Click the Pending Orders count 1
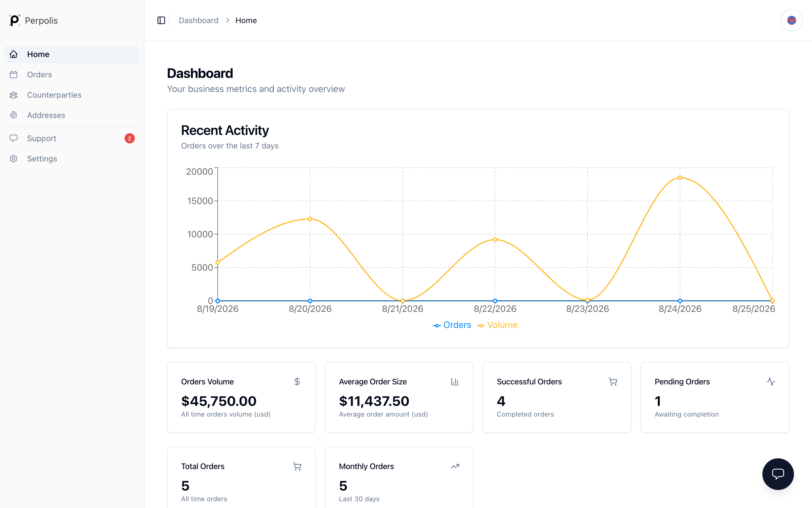 click(x=658, y=401)
